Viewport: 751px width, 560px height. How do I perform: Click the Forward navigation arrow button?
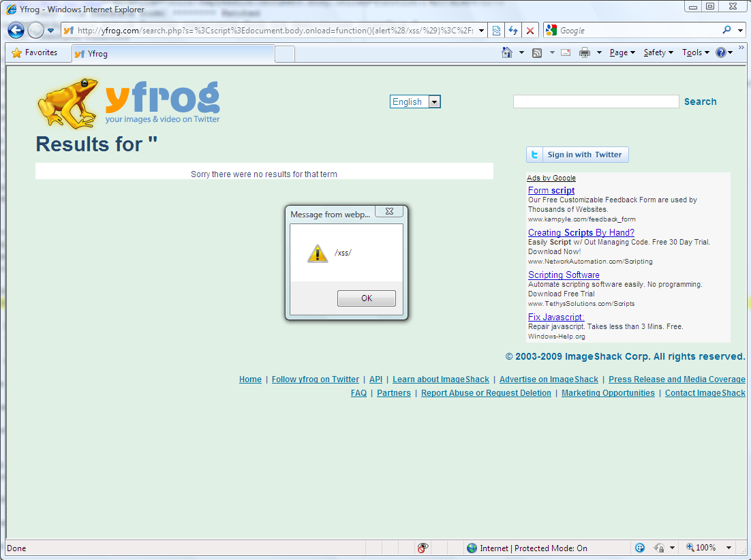(35, 30)
